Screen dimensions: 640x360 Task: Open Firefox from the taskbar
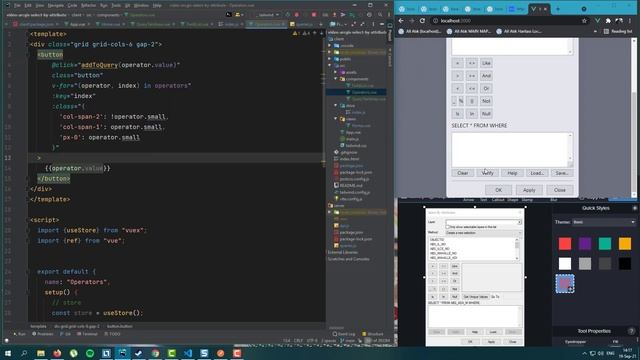click(57, 353)
